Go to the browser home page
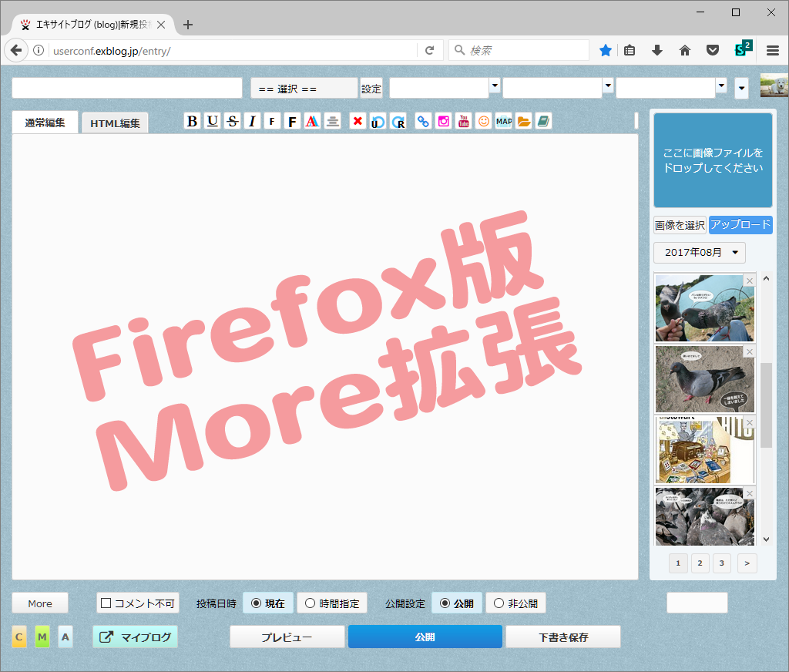Viewport: 789px width, 672px height. point(685,50)
